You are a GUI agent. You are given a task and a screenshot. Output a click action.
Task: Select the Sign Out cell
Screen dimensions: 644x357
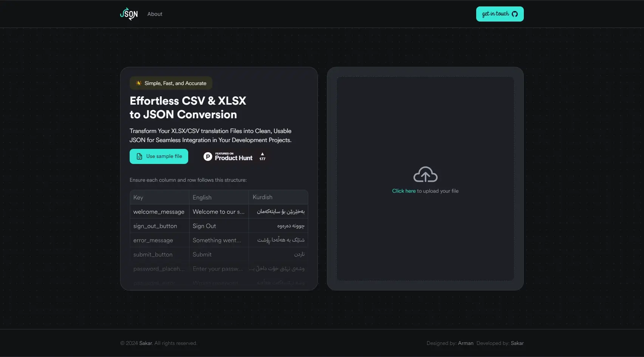click(x=219, y=226)
